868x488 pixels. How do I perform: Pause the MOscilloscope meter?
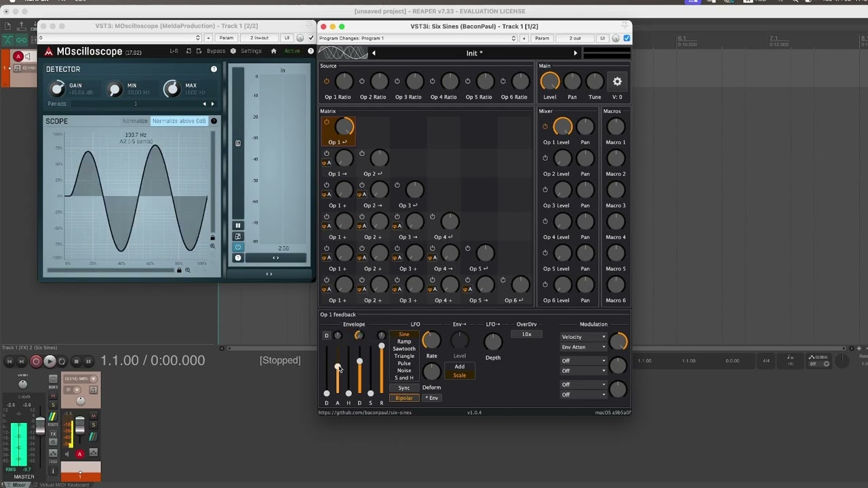237,226
